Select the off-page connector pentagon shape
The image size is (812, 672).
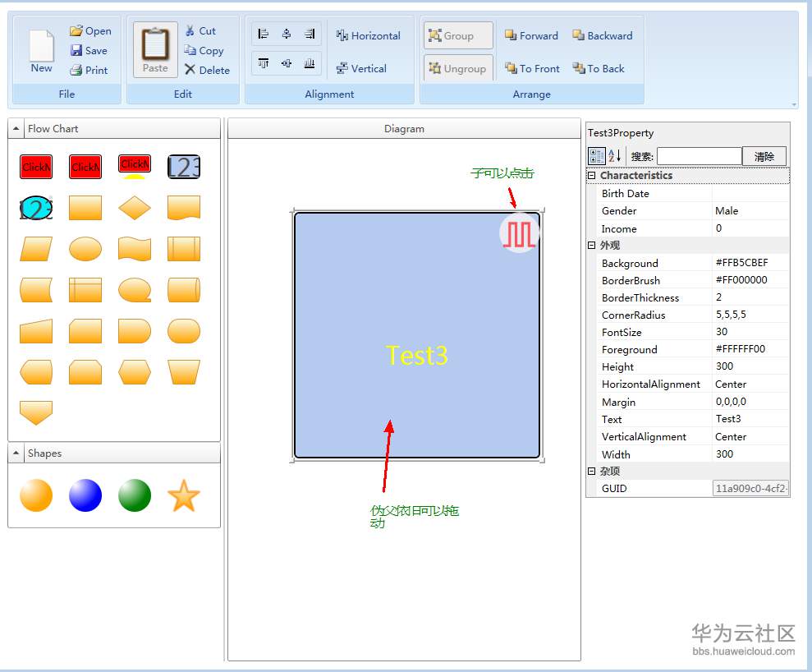pyautogui.click(x=36, y=412)
